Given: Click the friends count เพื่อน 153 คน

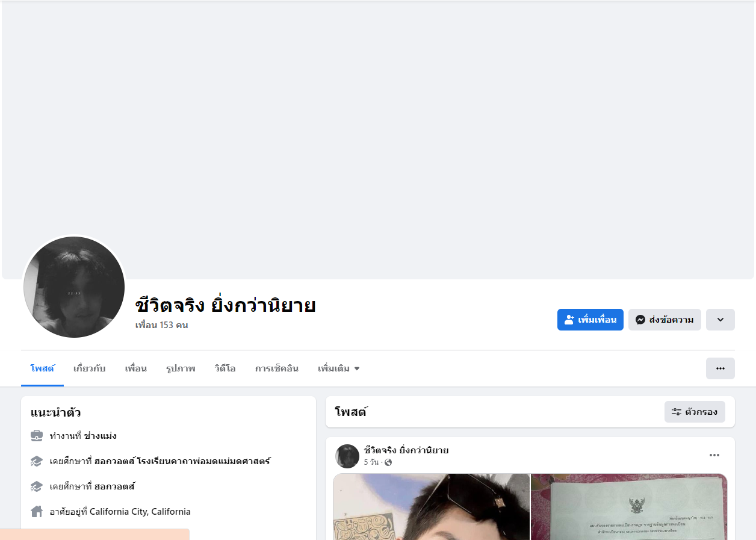Looking at the screenshot, I should [162, 325].
